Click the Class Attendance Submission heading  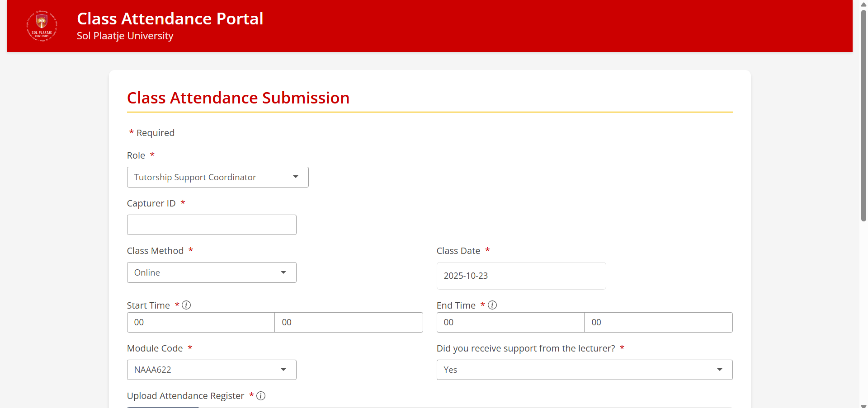click(x=238, y=98)
